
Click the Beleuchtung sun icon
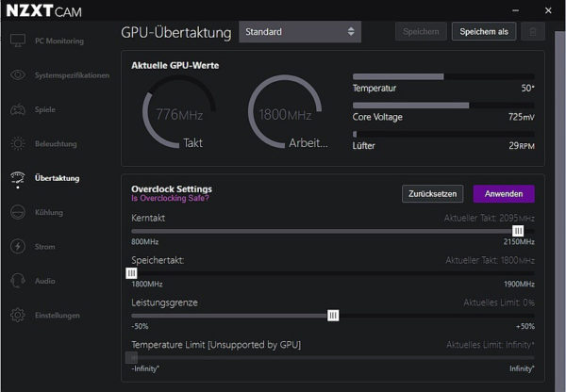(18, 143)
